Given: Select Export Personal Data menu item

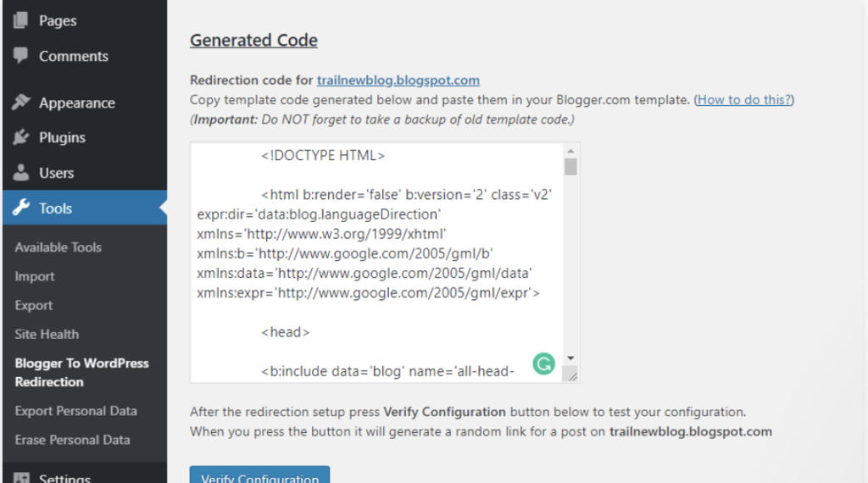Looking at the screenshot, I should pos(75,411).
